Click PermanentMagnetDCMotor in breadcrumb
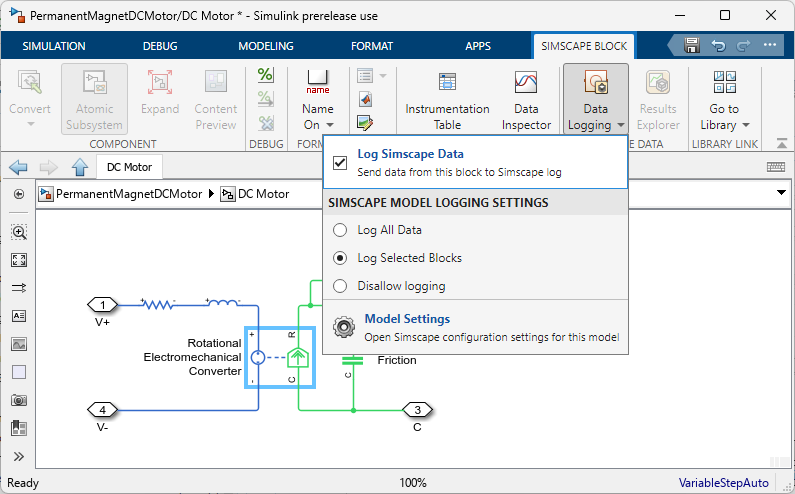Screen dimensions: 795x494 [129, 194]
